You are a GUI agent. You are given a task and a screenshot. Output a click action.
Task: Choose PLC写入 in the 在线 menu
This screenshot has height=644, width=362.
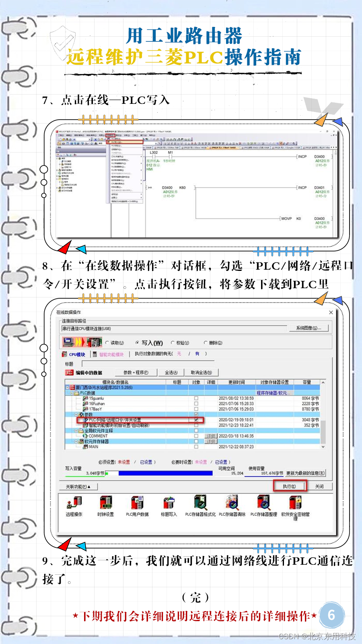coord(125,142)
